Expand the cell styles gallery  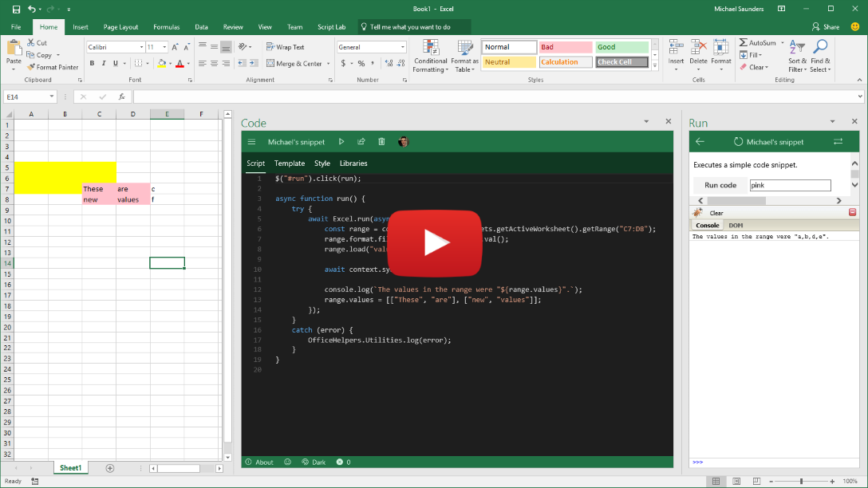655,66
